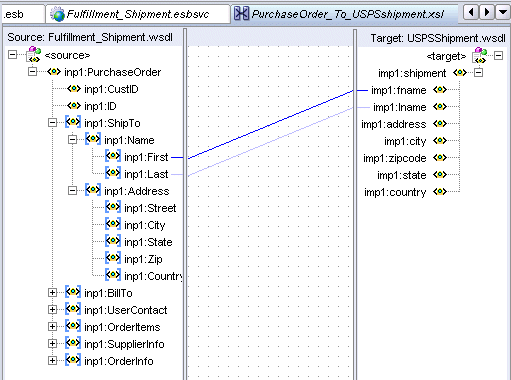Click the imp1:shipment element icon

pyautogui.click(x=460, y=73)
